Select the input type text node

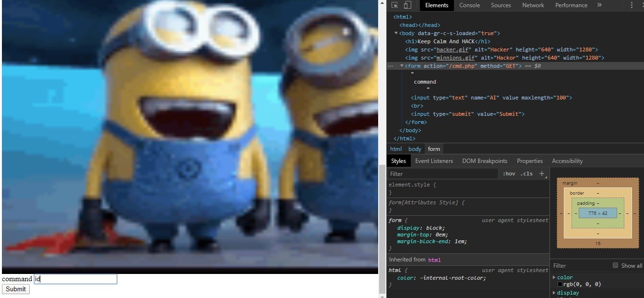491,98
